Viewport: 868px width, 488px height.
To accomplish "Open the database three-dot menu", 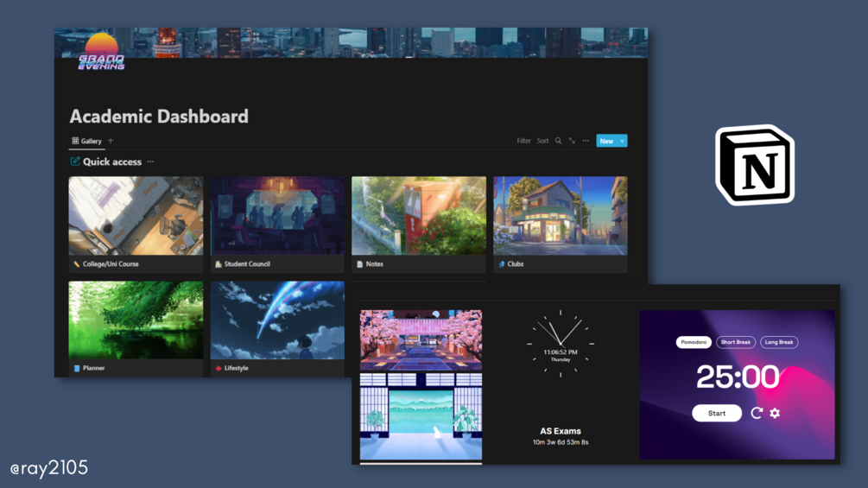I will click(586, 141).
